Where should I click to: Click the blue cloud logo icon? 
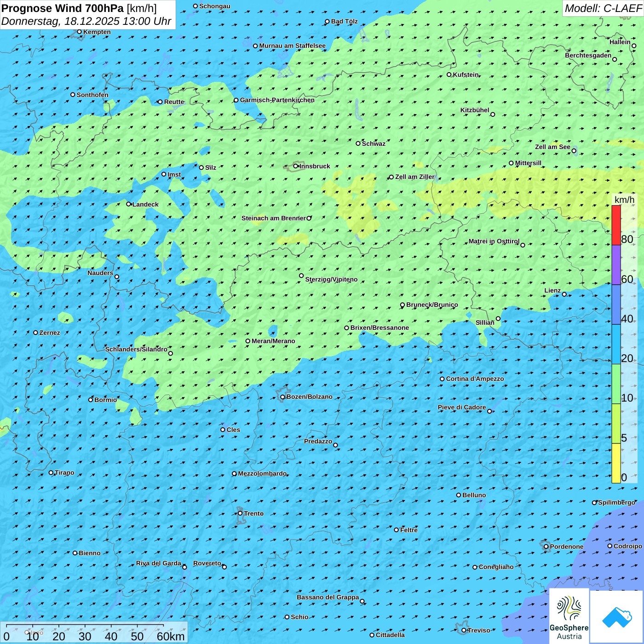[617, 616]
